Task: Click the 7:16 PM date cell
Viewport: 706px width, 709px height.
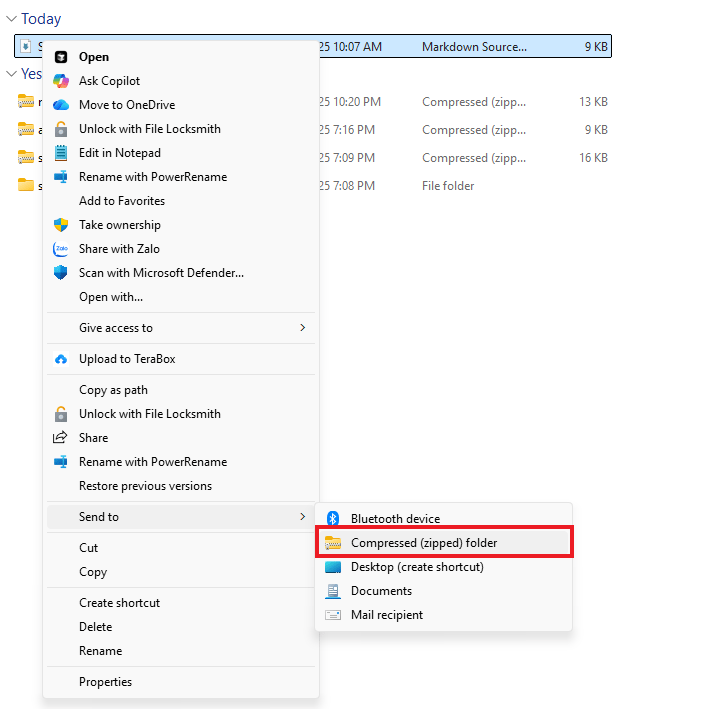Action: [347, 130]
